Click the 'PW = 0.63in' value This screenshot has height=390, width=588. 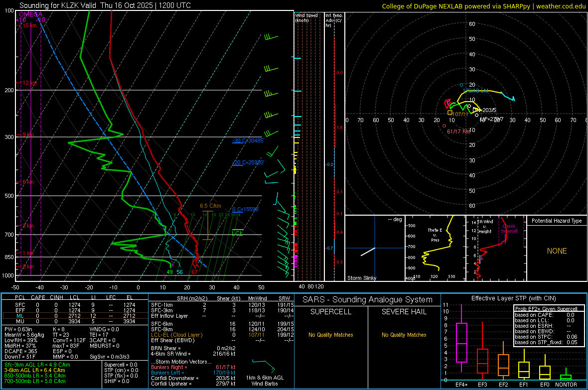18,329
